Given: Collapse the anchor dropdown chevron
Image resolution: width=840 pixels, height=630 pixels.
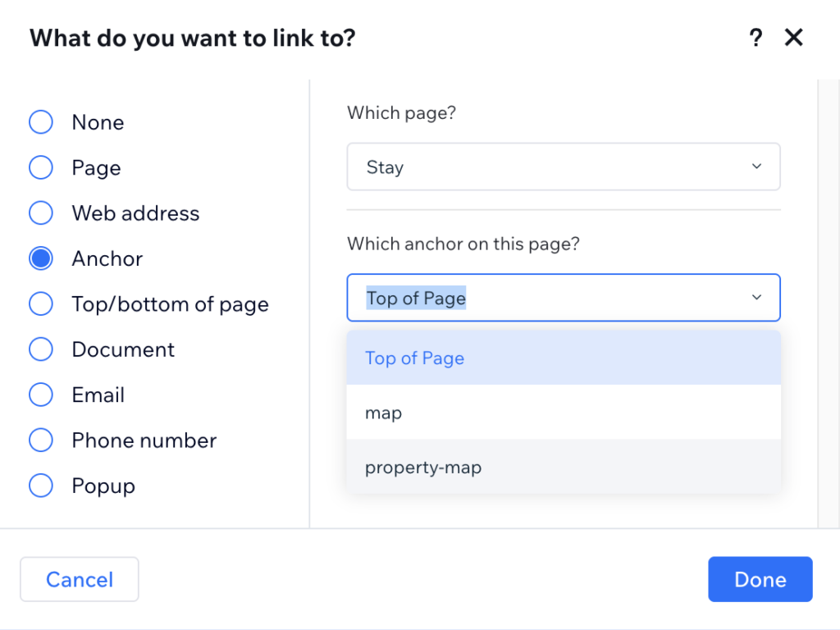Looking at the screenshot, I should tap(756, 298).
